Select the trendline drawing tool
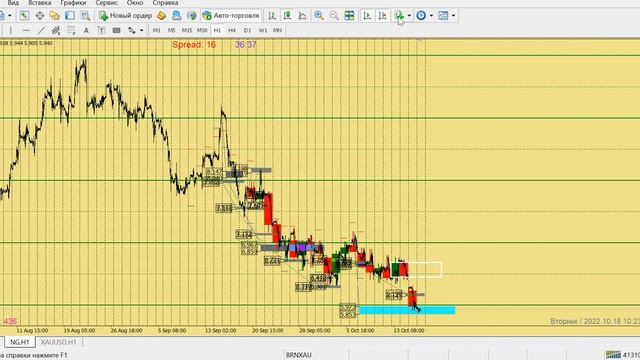 point(41,30)
